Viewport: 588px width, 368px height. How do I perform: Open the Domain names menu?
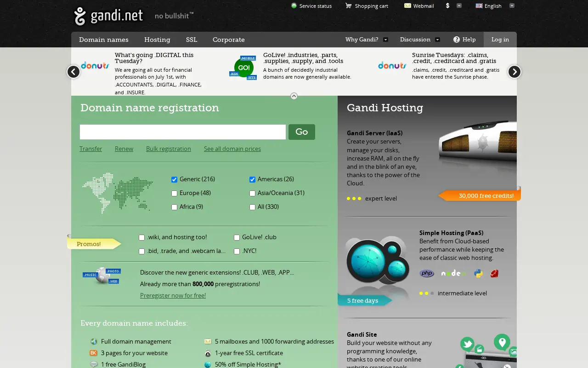pos(104,40)
